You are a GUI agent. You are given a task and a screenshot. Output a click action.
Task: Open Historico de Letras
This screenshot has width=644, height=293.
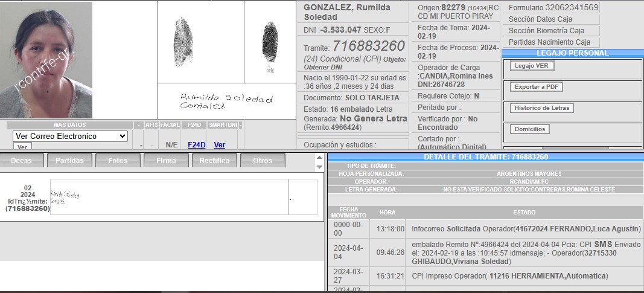tap(542, 108)
